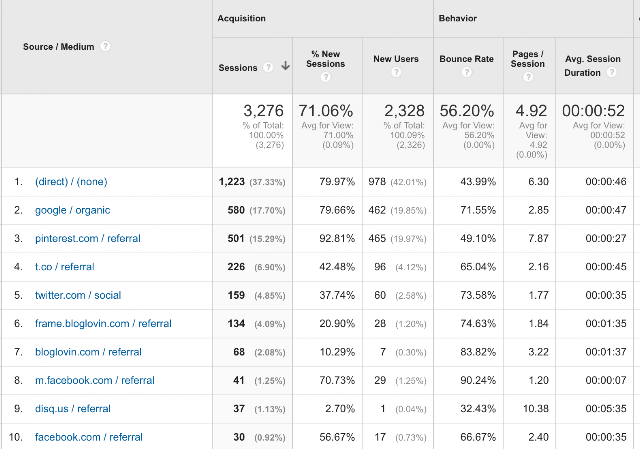The width and height of the screenshot is (640, 449).
Task: Open disq.us / referral link
Action: tap(73, 409)
